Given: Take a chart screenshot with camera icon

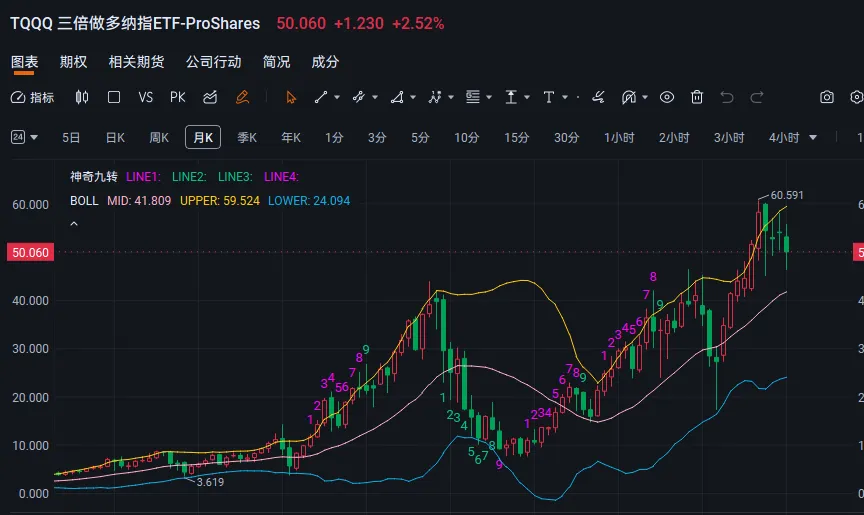Looking at the screenshot, I should pos(827,97).
